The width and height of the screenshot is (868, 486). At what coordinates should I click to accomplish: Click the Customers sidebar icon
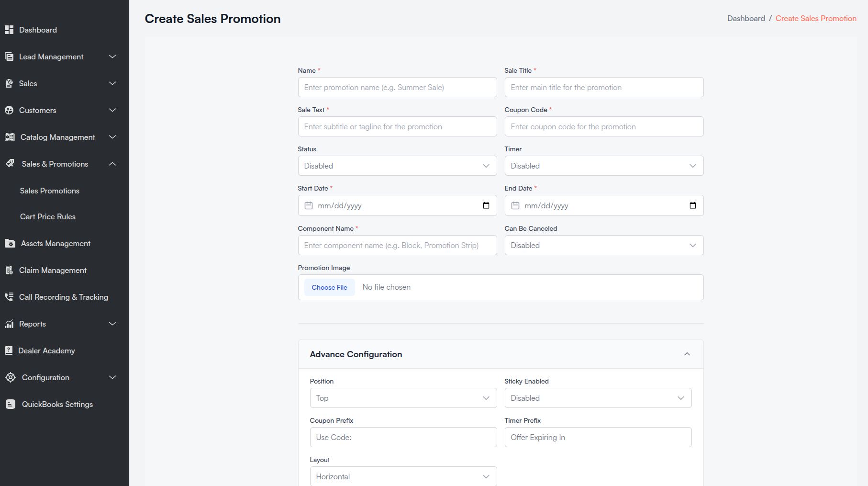click(9, 110)
